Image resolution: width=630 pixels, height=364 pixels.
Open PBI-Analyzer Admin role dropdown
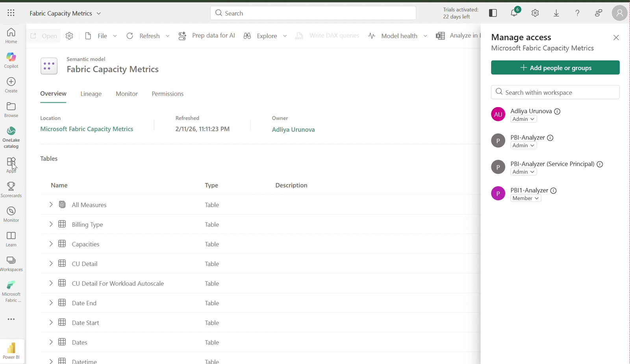click(x=524, y=145)
